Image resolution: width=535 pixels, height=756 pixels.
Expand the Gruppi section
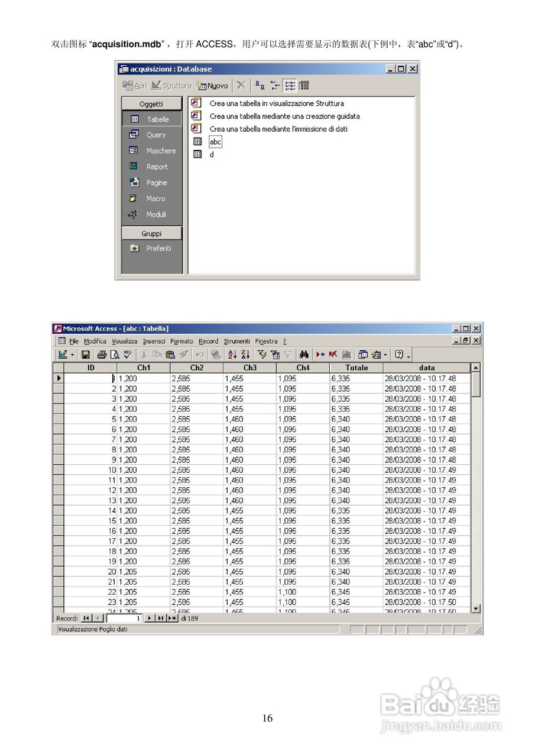(151, 233)
